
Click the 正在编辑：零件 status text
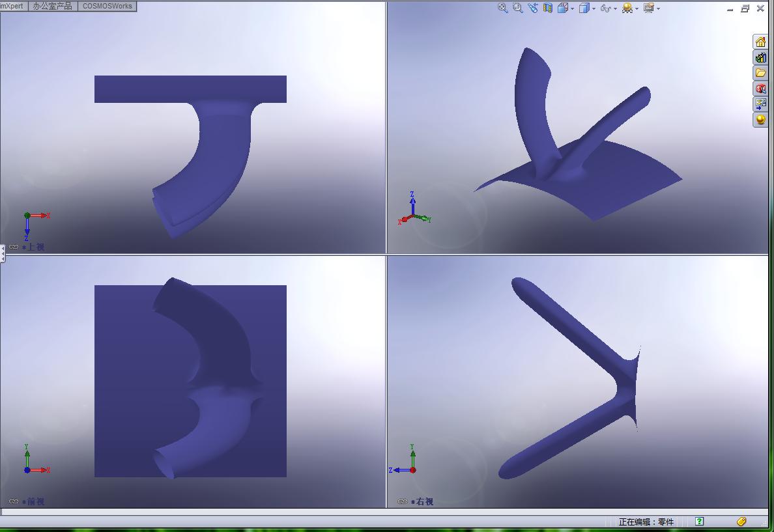click(646, 522)
